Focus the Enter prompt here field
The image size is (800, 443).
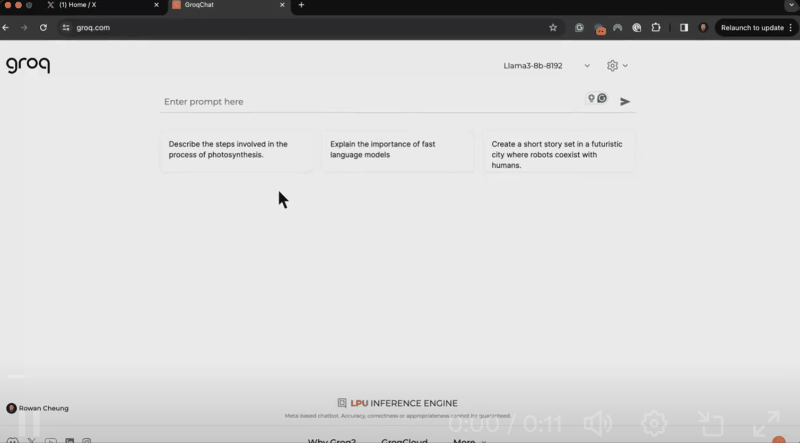click(x=371, y=102)
